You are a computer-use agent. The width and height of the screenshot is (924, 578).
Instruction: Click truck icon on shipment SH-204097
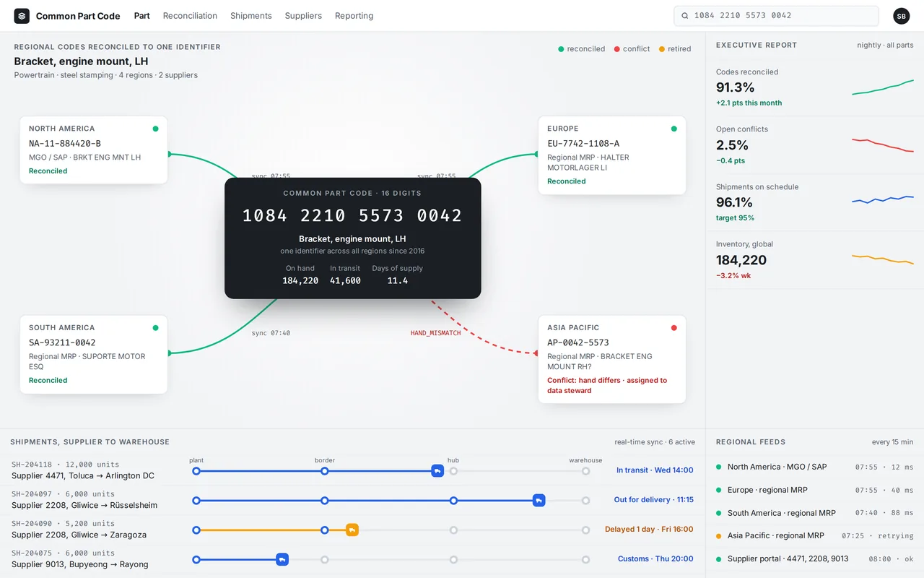pyautogui.click(x=539, y=500)
